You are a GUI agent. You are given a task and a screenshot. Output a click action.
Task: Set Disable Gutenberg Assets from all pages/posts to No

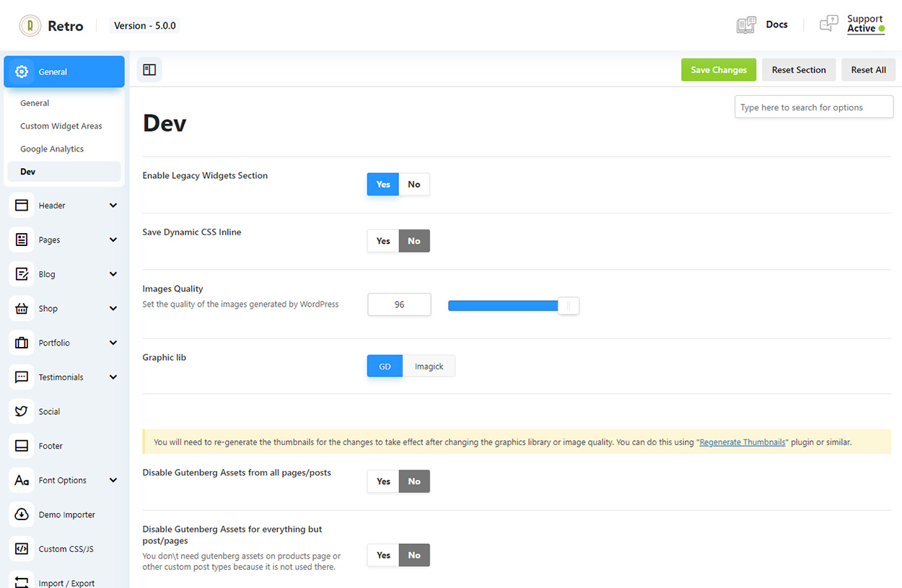pyautogui.click(x=414, y=481)
